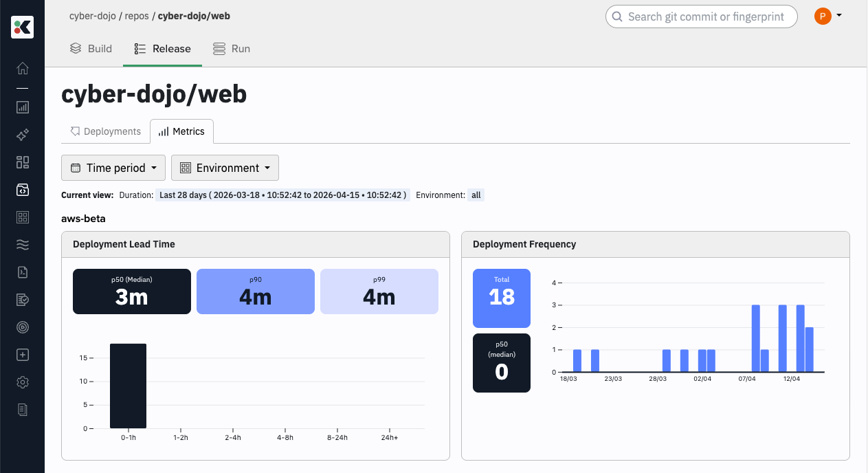
Task: Click the Total 18 card
Action: click(502, 298)
